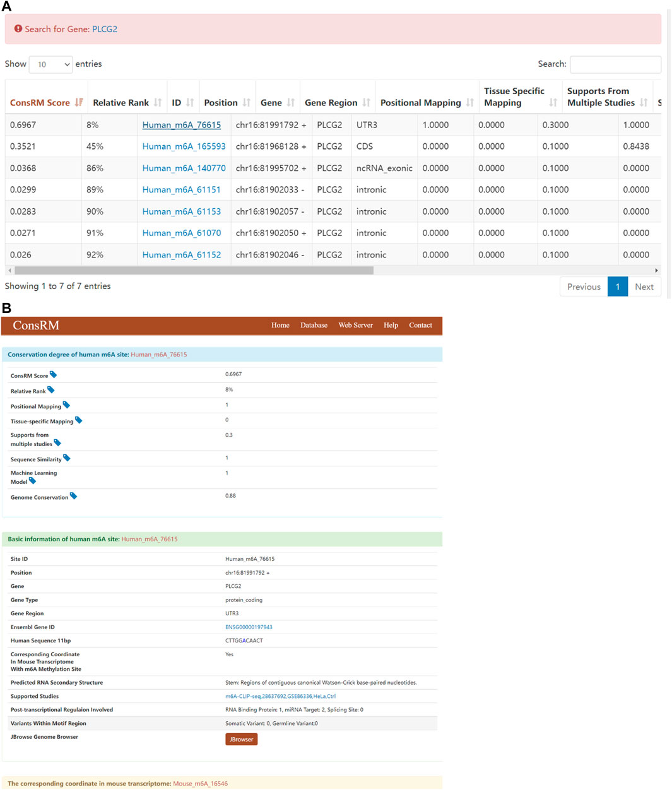The width and height of the screenshot is (672, 790).
Task: Open the Help menu item
Action: pos(391,326)
